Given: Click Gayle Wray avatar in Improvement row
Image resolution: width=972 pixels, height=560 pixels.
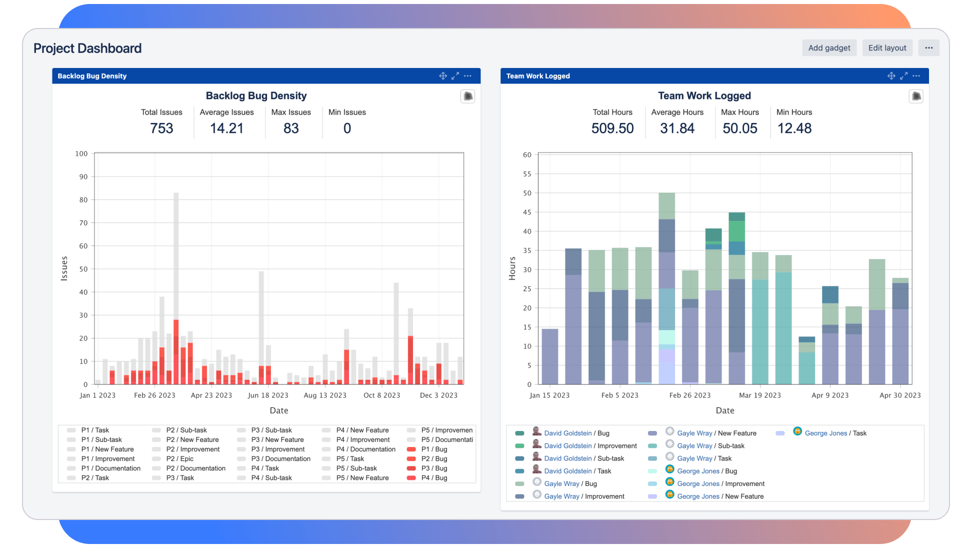Looking at the screenshot, I should 536,495.
